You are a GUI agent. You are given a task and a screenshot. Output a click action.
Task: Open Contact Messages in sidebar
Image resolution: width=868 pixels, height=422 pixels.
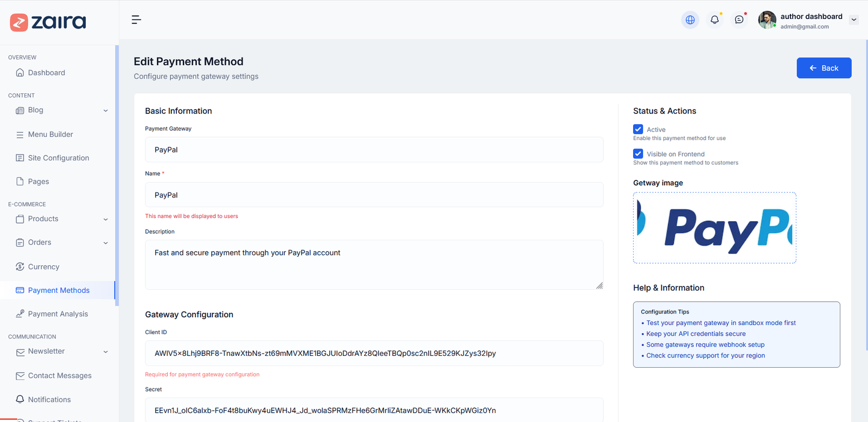point(60,376)
